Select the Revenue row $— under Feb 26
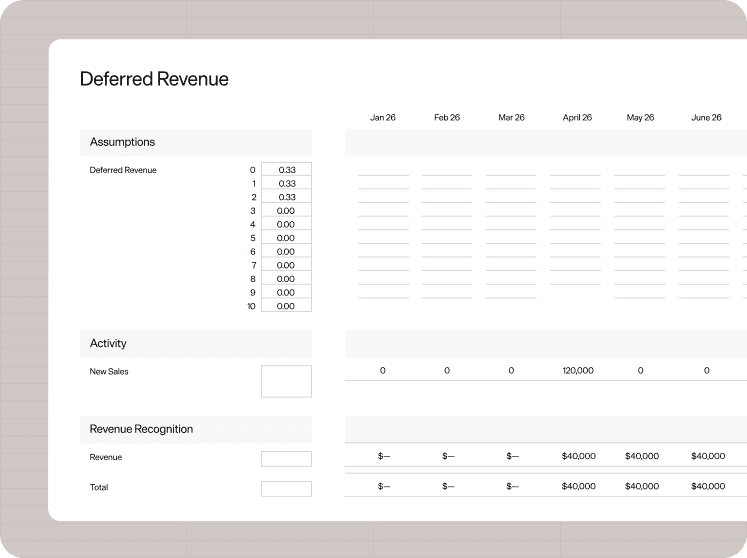This screenshot has width=747, height=558. (448, 456)
